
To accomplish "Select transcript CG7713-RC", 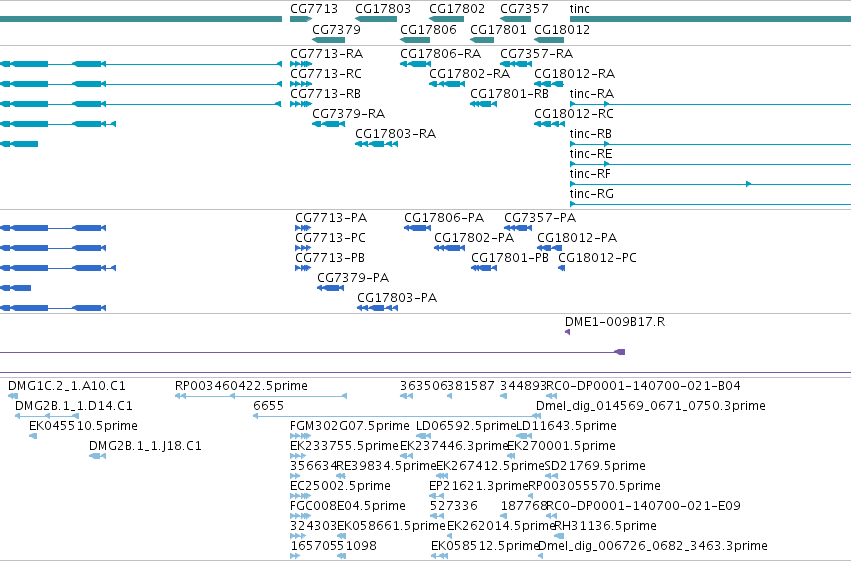I will click(x=326, y=74).
